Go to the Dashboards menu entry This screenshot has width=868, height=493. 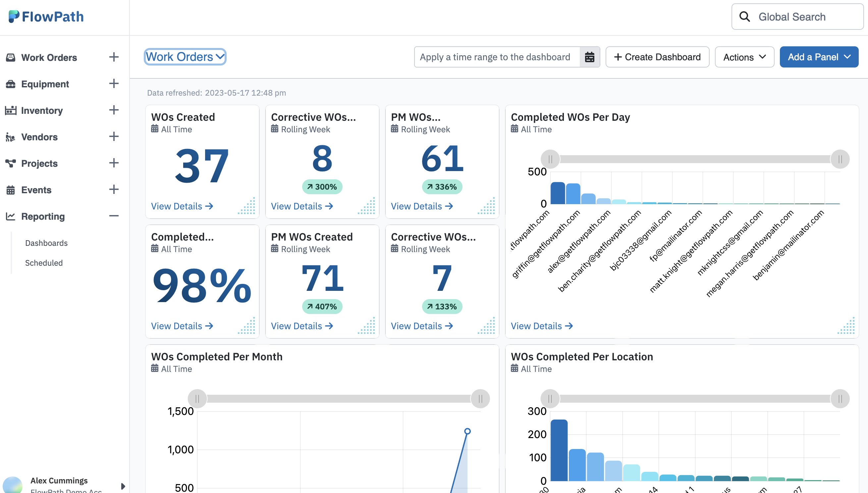[46, 243]
